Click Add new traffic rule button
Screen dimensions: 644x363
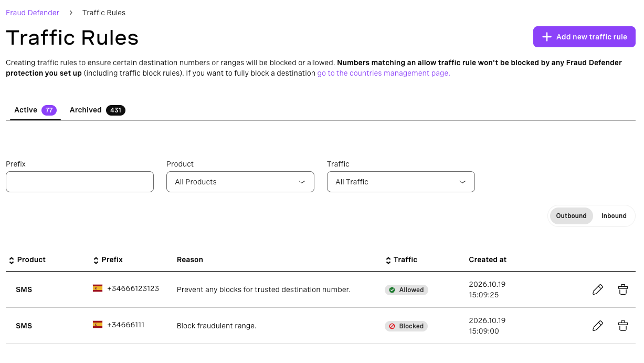click(584, 37)
